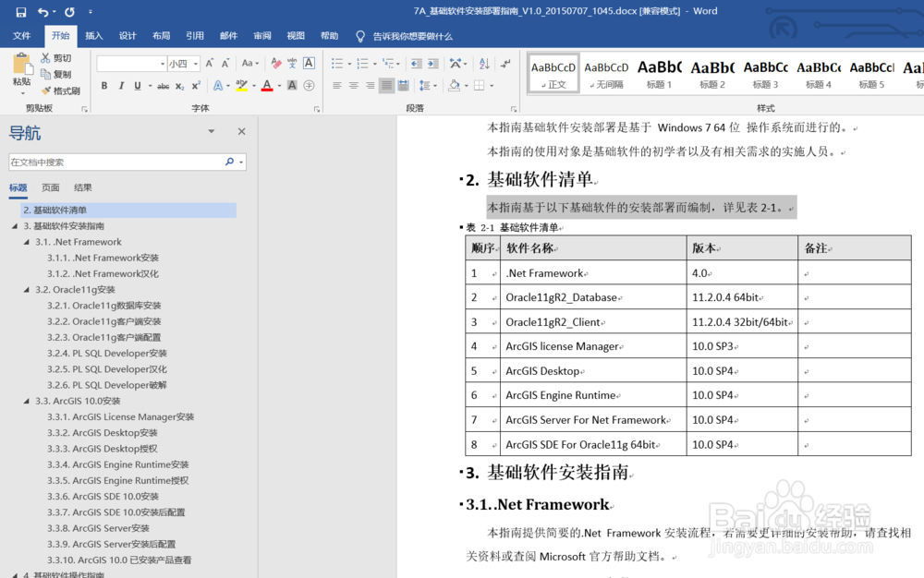Increase font size
This screenshot has height=578, width=924.
[x=209, y=63]
